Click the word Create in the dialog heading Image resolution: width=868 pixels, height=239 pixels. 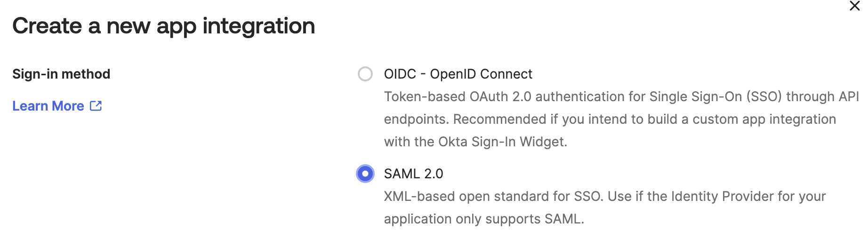tap(47, 25)
